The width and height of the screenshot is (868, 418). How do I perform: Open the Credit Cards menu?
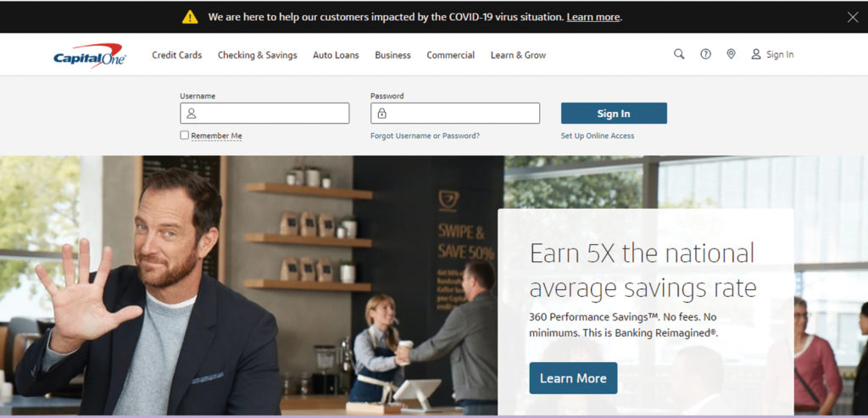pos(176,55)
